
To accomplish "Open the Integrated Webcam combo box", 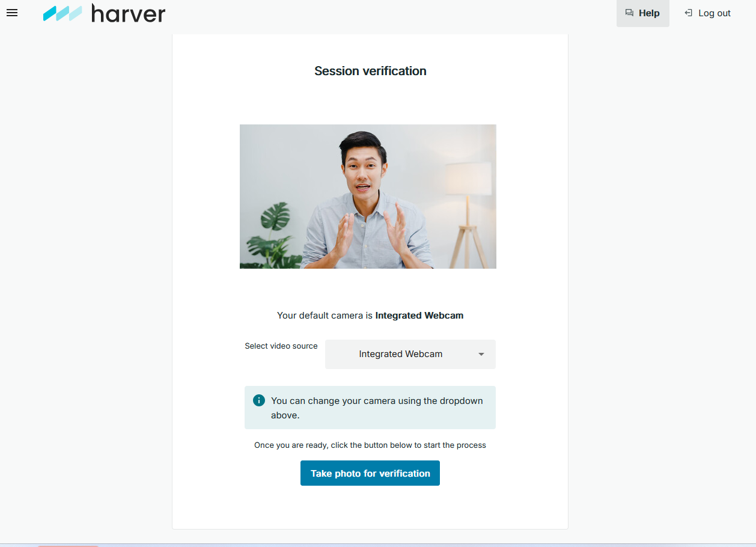I will click(401, 355).
